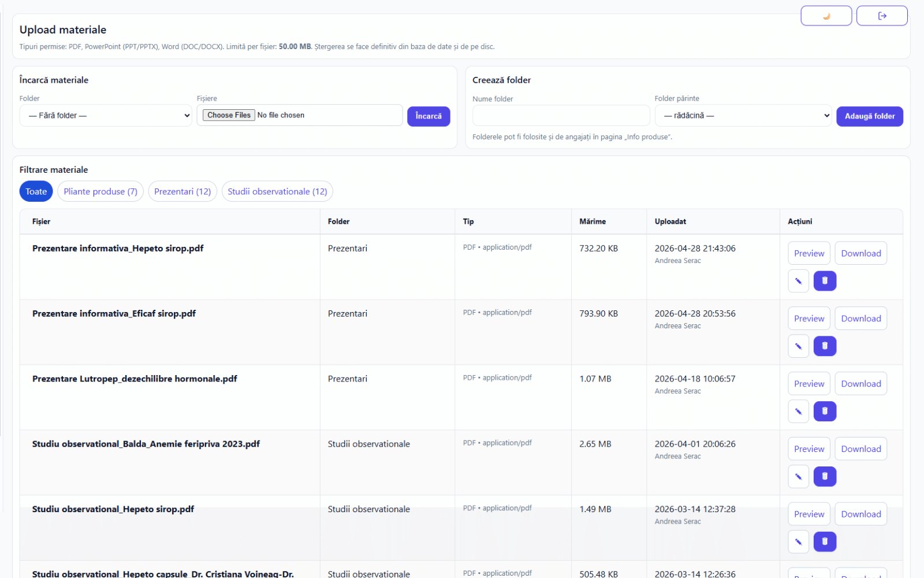Viewport: 924px width, 578px height.
Task: Delete Prezentare Lutropep_dezechilibre hormonale.pdf trash icon
Action: coord(825,412)
